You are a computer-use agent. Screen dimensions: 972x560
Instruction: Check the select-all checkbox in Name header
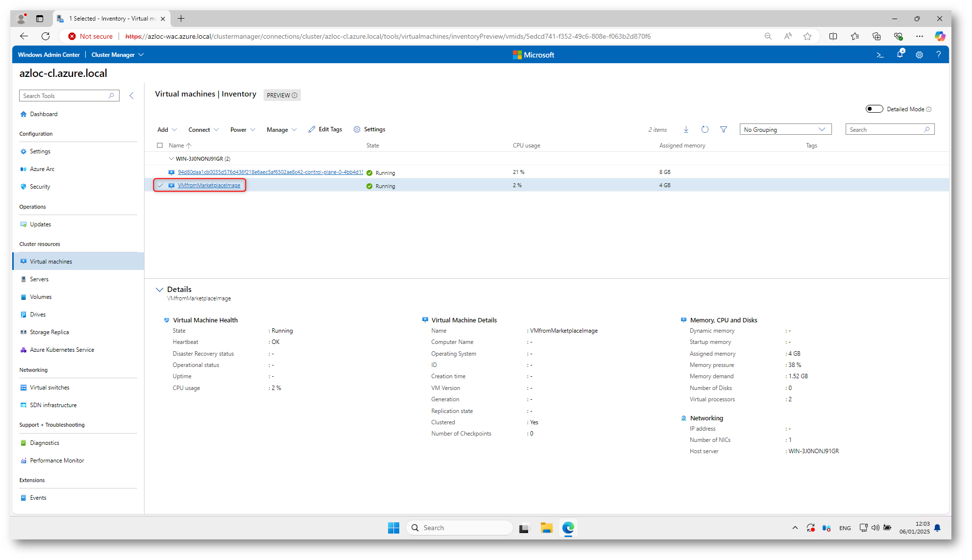click(x=160, y=146)
